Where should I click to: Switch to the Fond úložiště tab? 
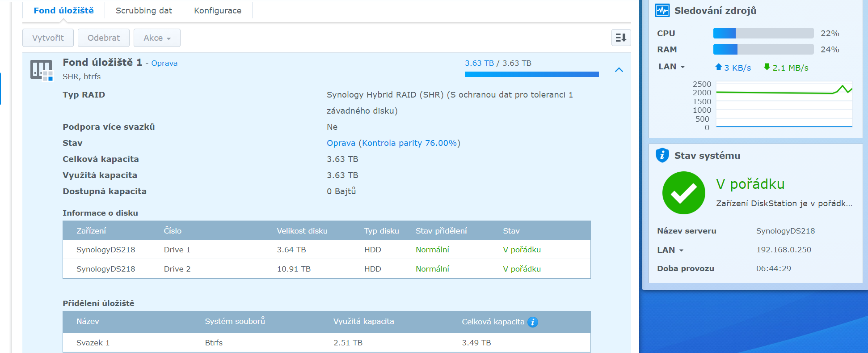[63, 10]
